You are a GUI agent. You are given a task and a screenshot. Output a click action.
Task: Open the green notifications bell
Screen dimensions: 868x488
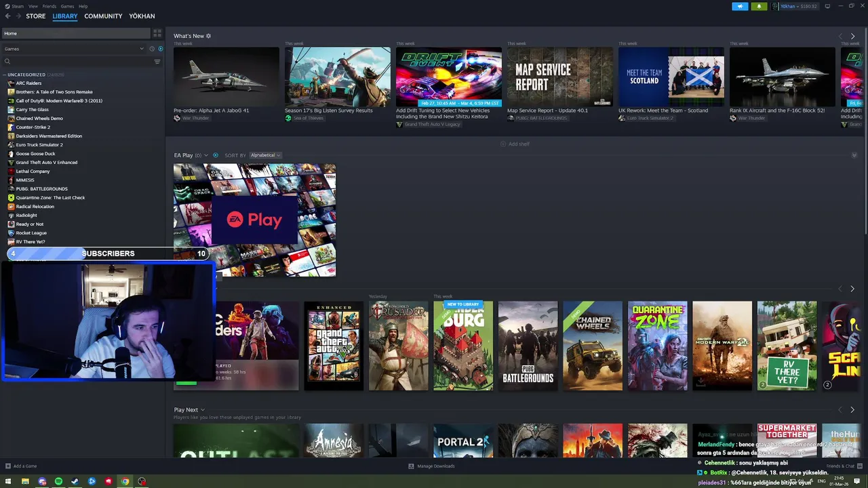point(759,6)
